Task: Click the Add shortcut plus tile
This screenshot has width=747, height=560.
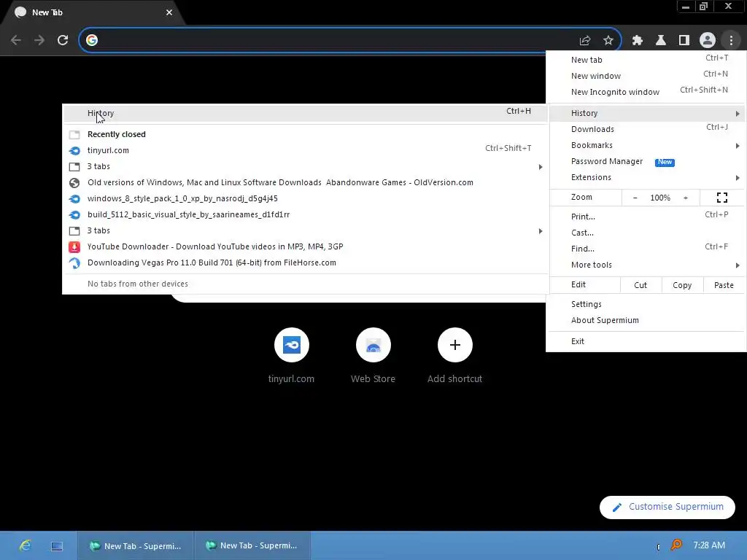Action: coord(455,345)
